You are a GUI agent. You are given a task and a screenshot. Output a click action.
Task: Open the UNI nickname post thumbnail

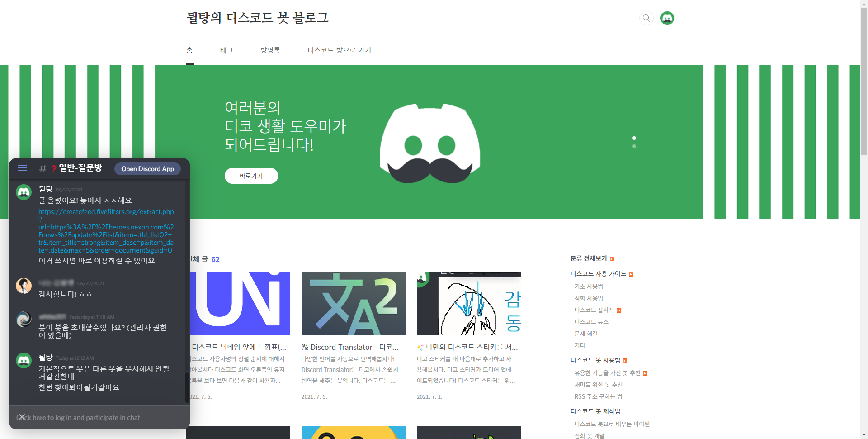click(x=239, y=304)
